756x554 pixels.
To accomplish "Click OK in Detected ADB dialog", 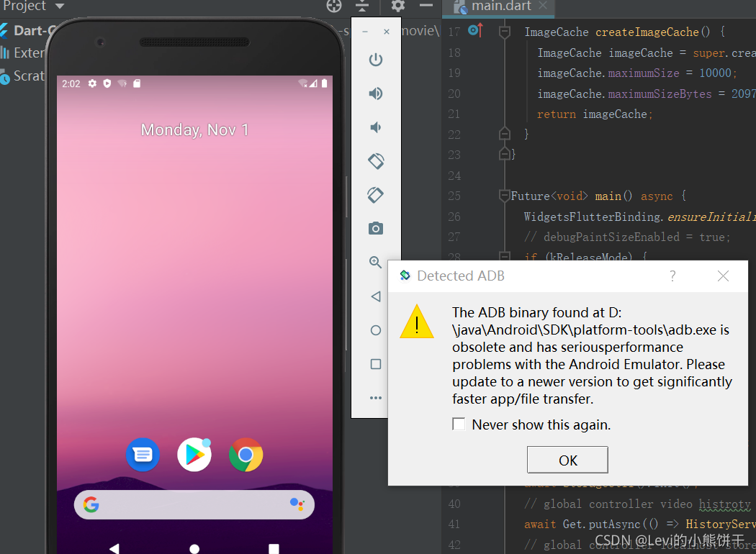I will (x=567, y=460).
